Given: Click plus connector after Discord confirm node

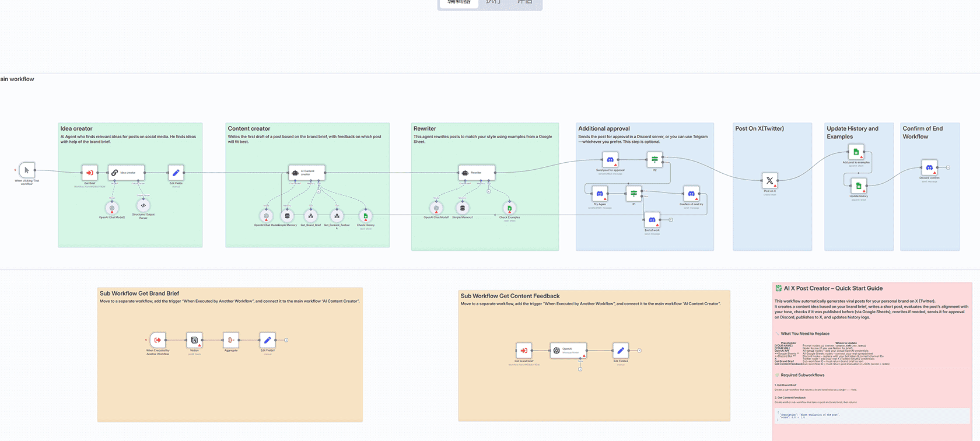Looking at the screenshot, I should click(948, 168).
